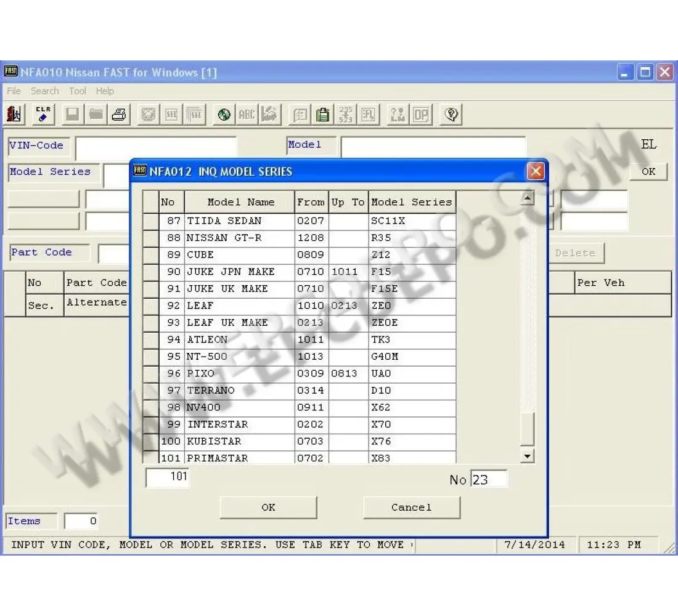
Task: Select row header for LEAF UK MAKE
Action: [150, 323]
